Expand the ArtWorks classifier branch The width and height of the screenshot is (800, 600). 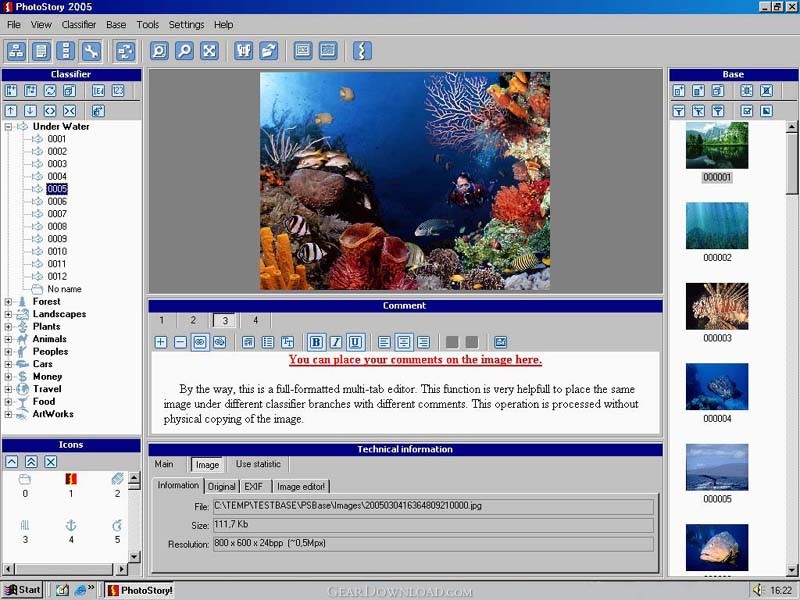8,414
